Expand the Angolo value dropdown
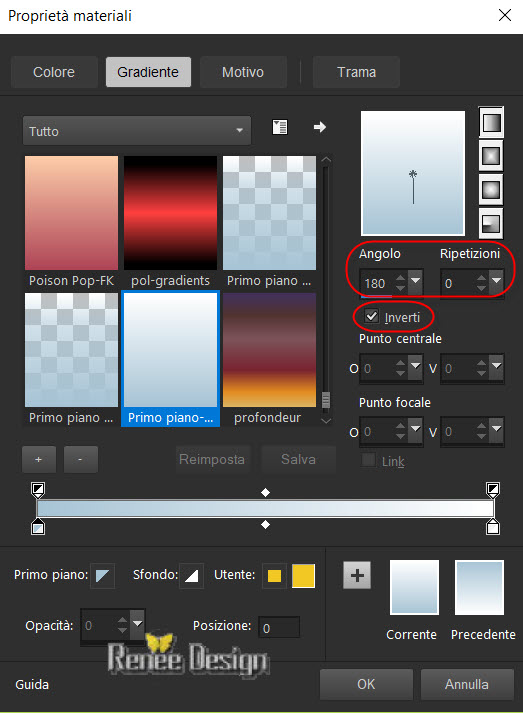 pyautogui.click(x=415, y=281)
